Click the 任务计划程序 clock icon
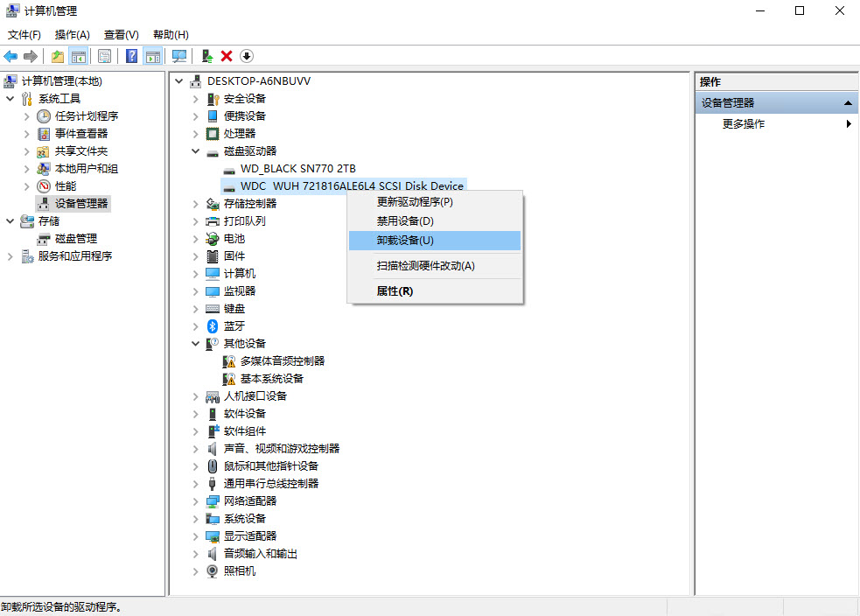860x616 pixels. coord(44,116)
